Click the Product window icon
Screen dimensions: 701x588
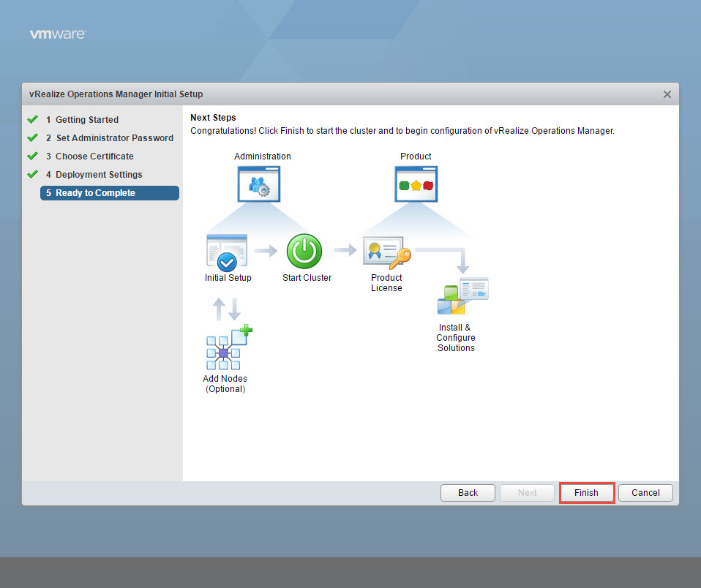click(x=416, y=184)
